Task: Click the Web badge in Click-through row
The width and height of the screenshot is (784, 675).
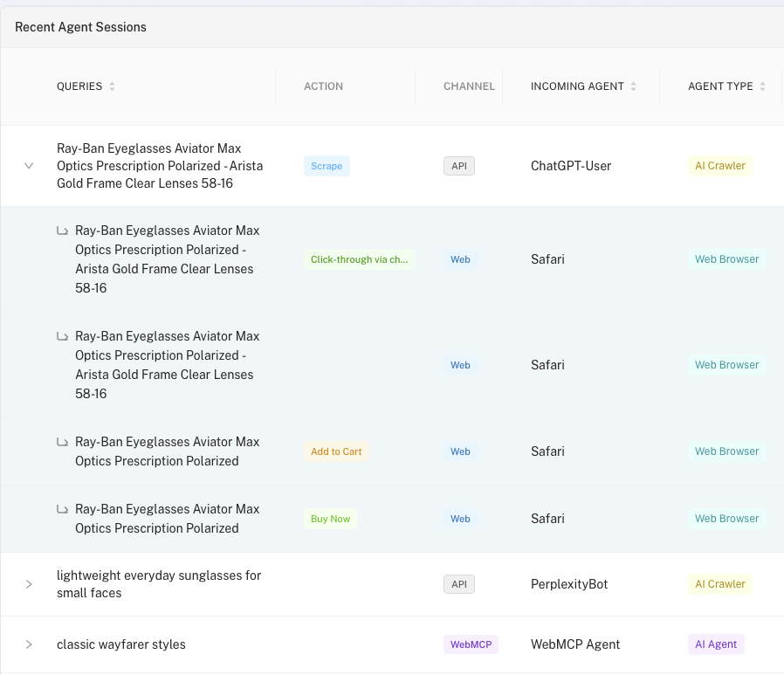Action: pyautogui.click(x=460, y=259)
